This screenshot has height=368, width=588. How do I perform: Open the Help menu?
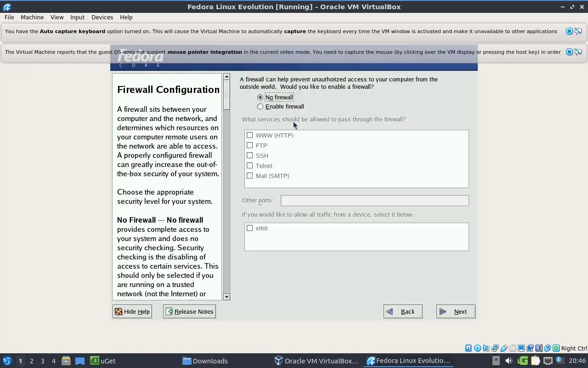(126, 17)
